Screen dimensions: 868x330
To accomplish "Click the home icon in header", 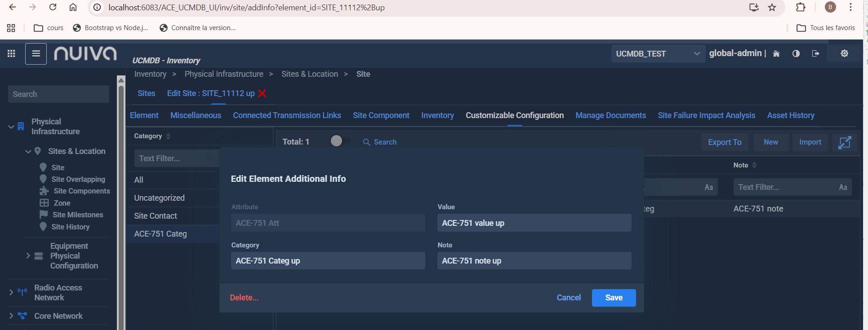I will click(776, 54).
